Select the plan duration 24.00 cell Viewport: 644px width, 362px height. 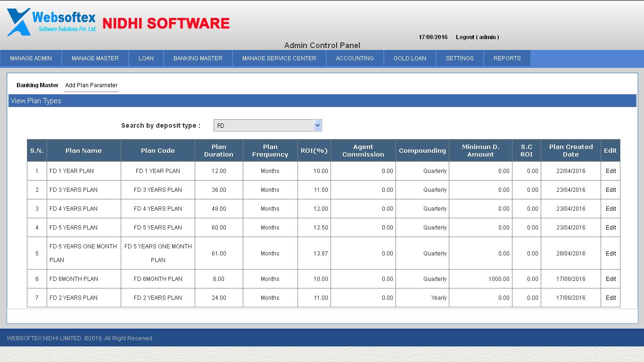[x=219, y=298]
